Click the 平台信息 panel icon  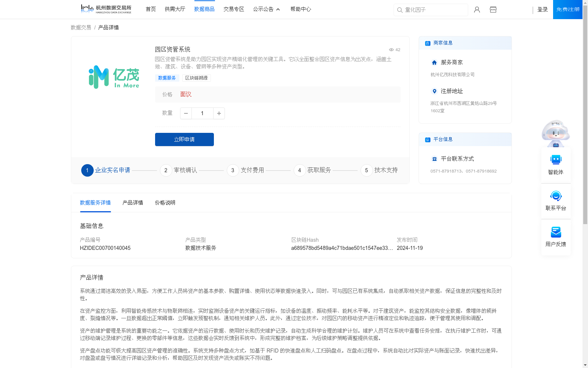[x=428, y=139]
